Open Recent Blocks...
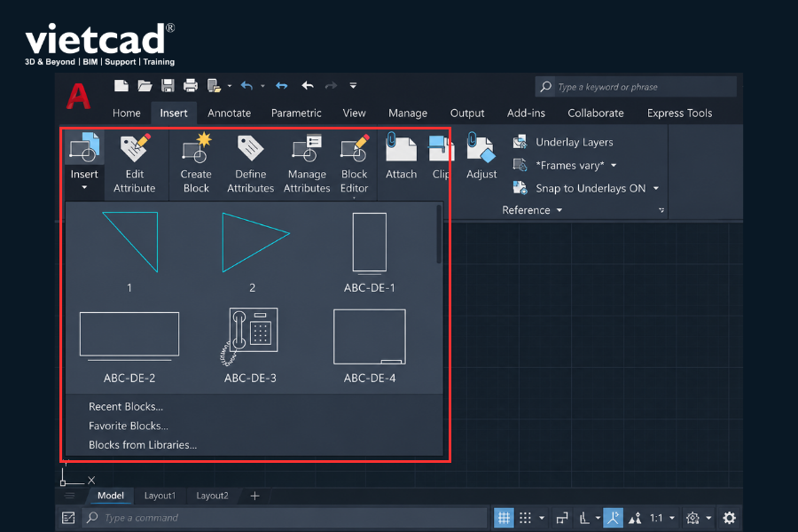Image resolution: width=798 pixels, height=532 pixels. 126,406
